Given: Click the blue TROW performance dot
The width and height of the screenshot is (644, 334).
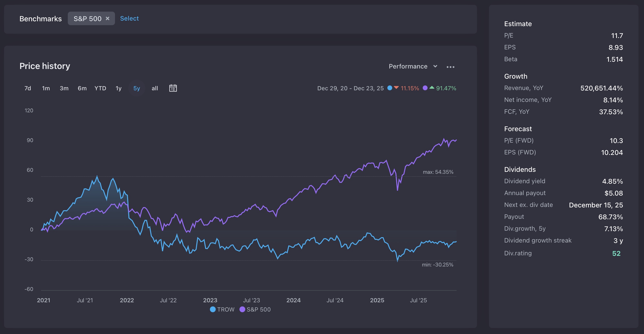Looking at the screenshot, I should (x=390, y=88).
